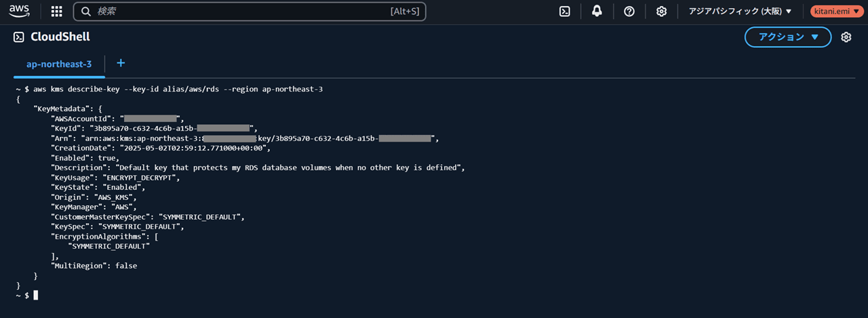Click the "CreationDate" 2025-05-02 line

(161, 148)
